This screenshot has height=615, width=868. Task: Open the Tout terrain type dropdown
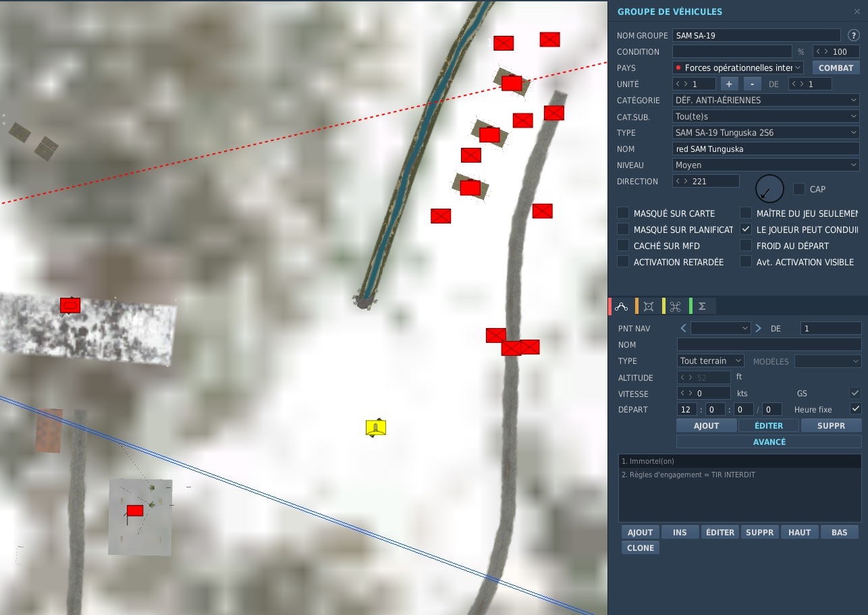(x=711, y=360)
